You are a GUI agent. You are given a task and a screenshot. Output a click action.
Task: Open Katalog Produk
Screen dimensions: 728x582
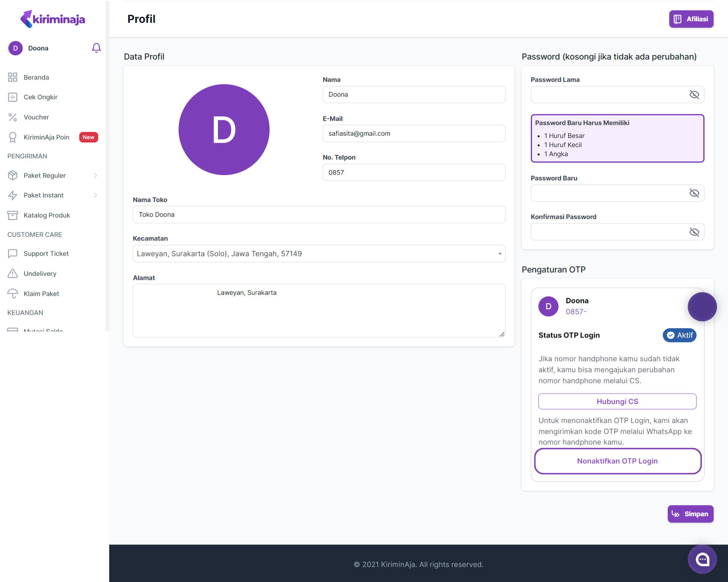pos(47,215)
